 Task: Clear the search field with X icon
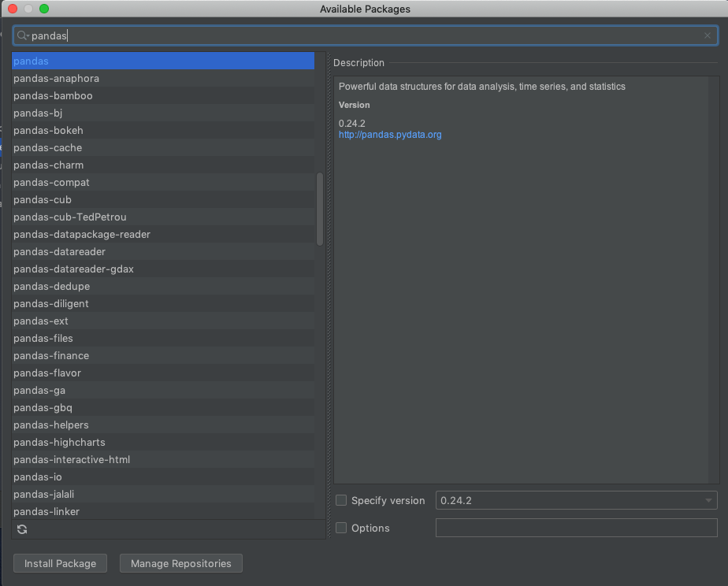707,35
